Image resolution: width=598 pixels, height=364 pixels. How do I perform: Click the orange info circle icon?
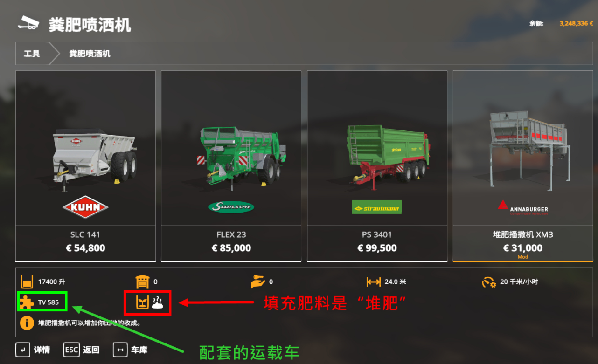coord(27,323)
